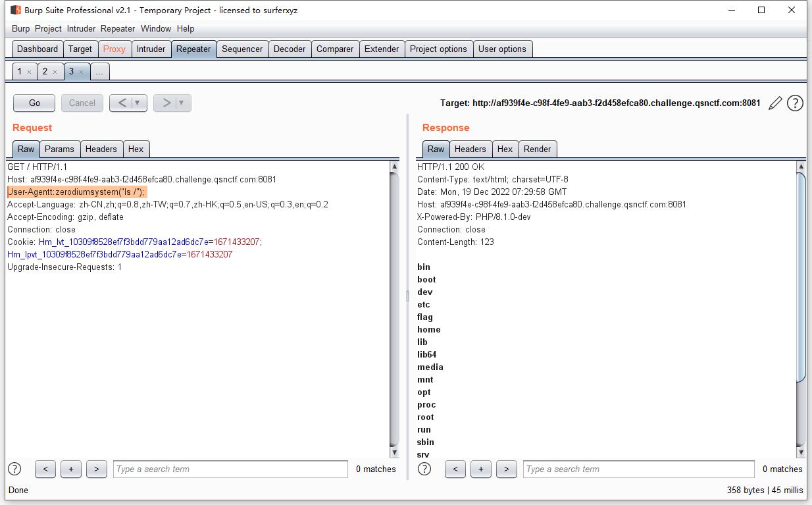Switch to the Sequencer tab

click(242, 49)
